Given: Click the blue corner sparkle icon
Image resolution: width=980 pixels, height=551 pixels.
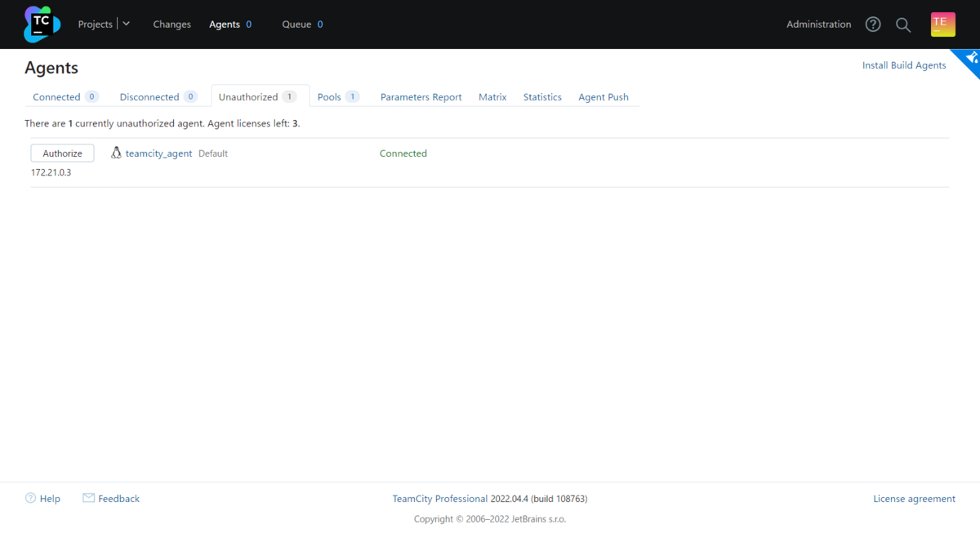Looking at the screenshot, I should 971,58.
